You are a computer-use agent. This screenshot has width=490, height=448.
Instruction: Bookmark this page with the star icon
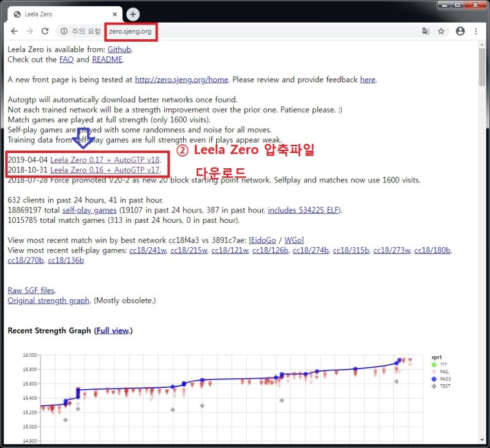[x=442, y=32]
